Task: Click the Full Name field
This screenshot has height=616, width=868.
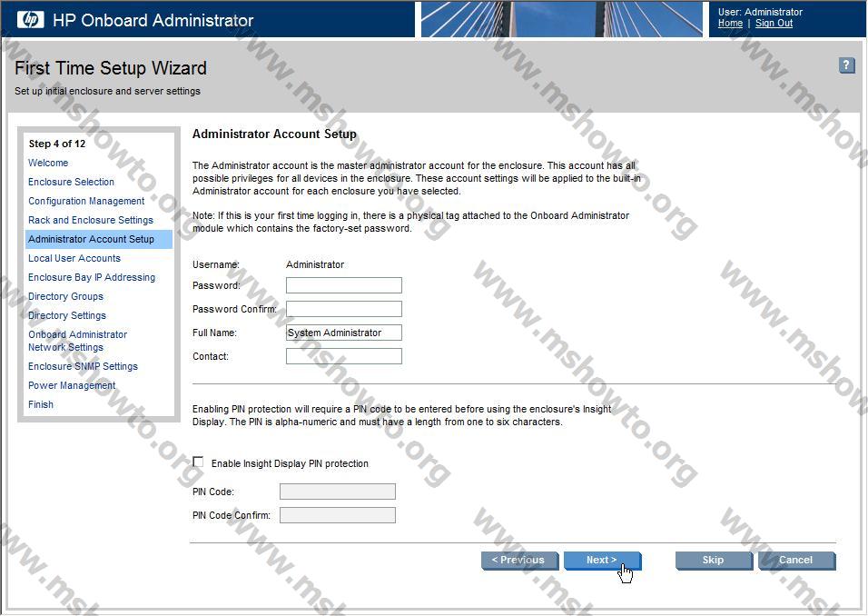Action: (x=344, y=333)
